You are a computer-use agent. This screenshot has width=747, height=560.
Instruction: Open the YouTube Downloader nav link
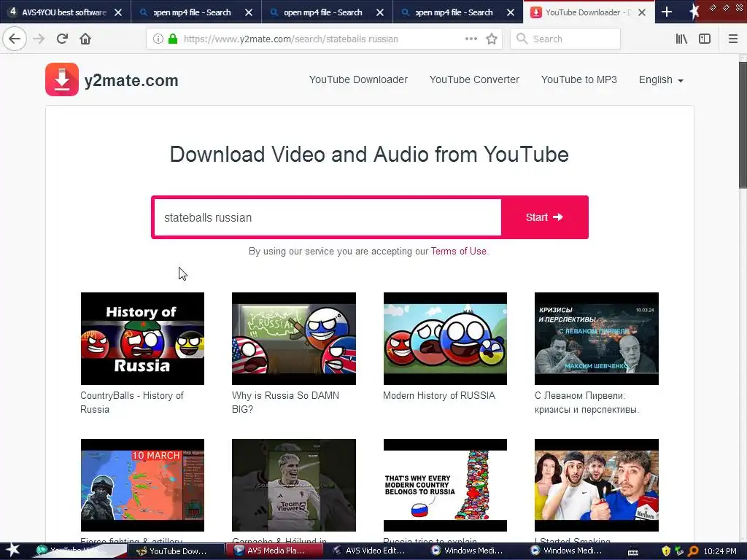[x=358, y=79]
